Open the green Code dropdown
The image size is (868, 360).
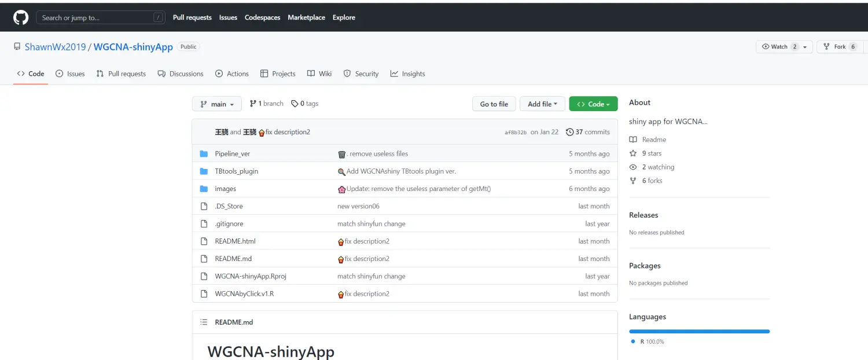(593, 104)
